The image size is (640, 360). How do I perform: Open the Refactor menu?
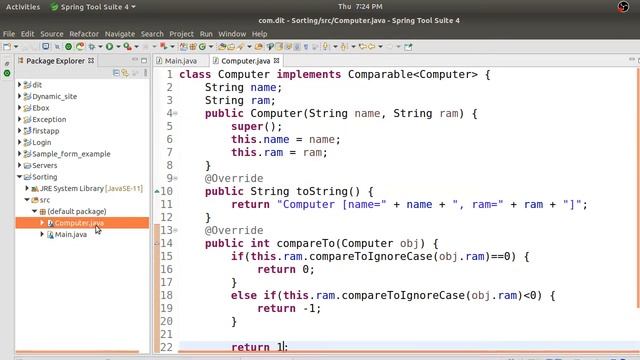pos(84,34)
